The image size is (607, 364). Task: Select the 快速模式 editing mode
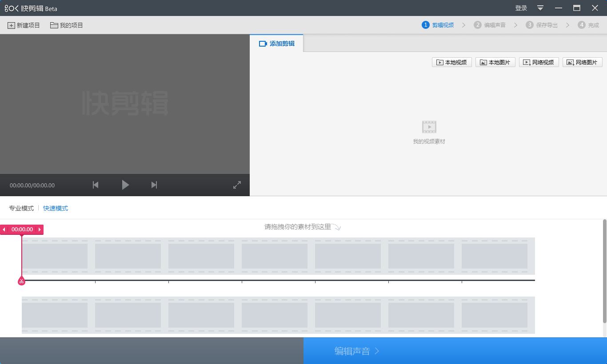tap(56, 208)
